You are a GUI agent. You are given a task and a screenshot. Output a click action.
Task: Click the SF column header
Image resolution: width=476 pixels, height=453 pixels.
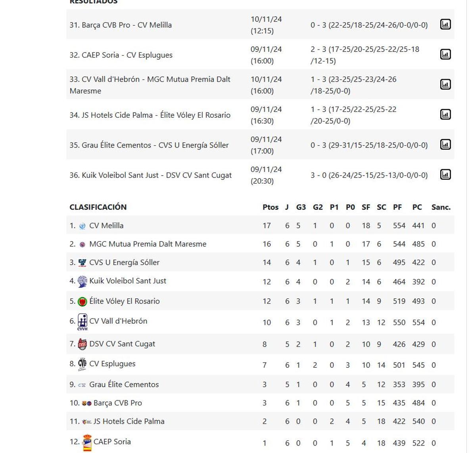pos(366,207)
